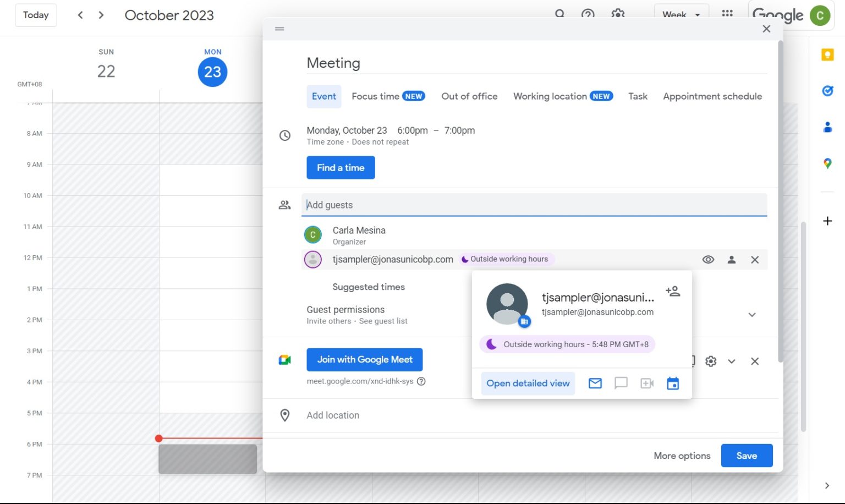Open the Week view dropdown
This screenshot has height=504, width=845.
[x=681, y=15]
